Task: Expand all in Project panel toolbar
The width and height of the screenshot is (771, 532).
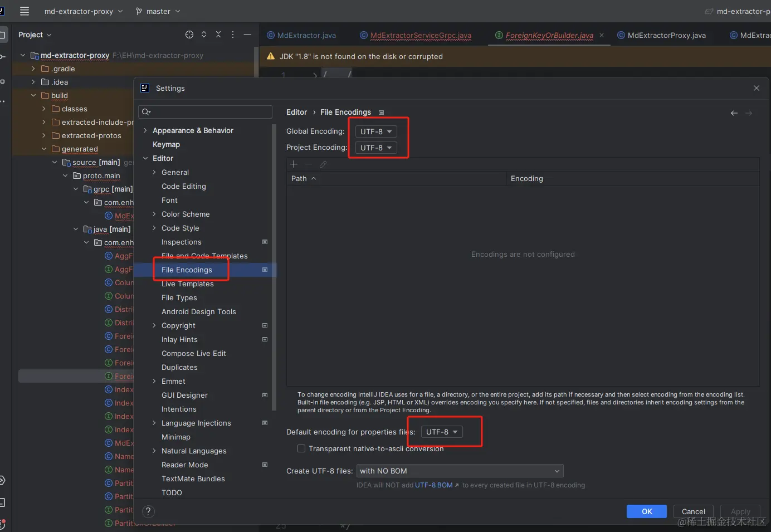Action: (x=204, y=35)
